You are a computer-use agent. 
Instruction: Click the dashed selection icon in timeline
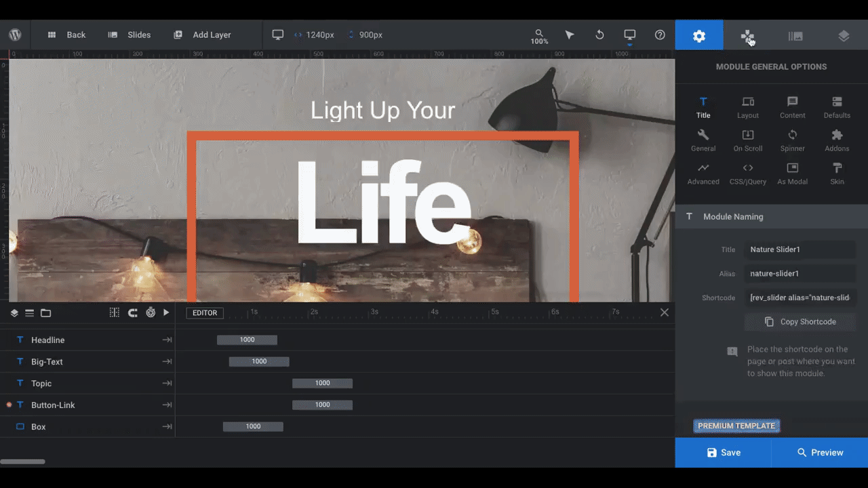point(114,312)
